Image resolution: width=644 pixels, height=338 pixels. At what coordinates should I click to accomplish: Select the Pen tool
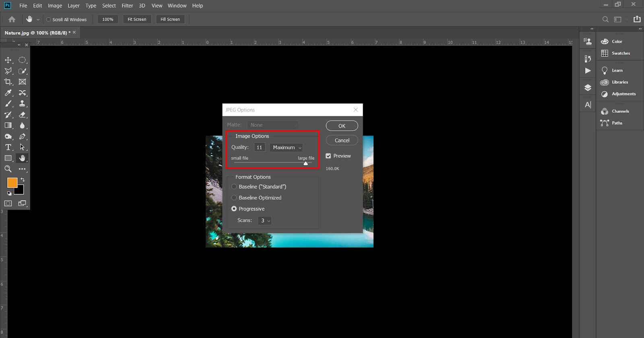click(x=22, y=136)
